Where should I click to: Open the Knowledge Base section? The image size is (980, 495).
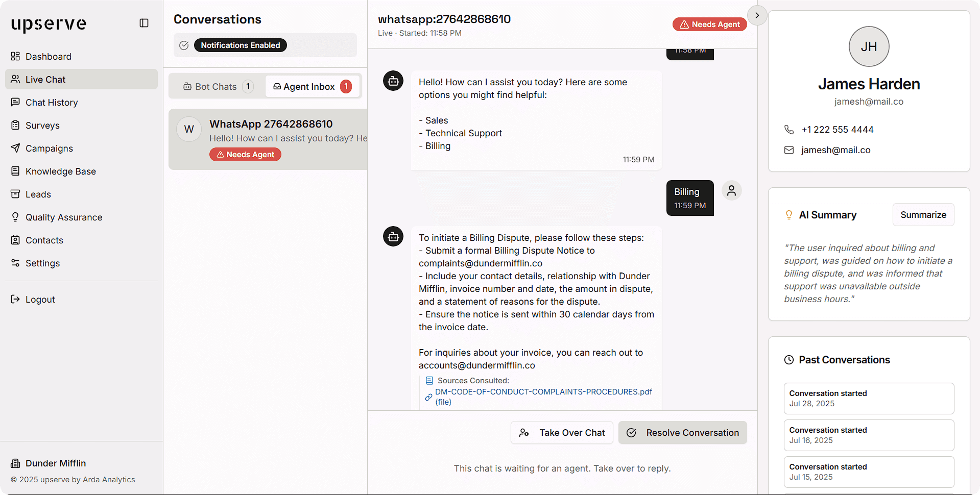61,171
